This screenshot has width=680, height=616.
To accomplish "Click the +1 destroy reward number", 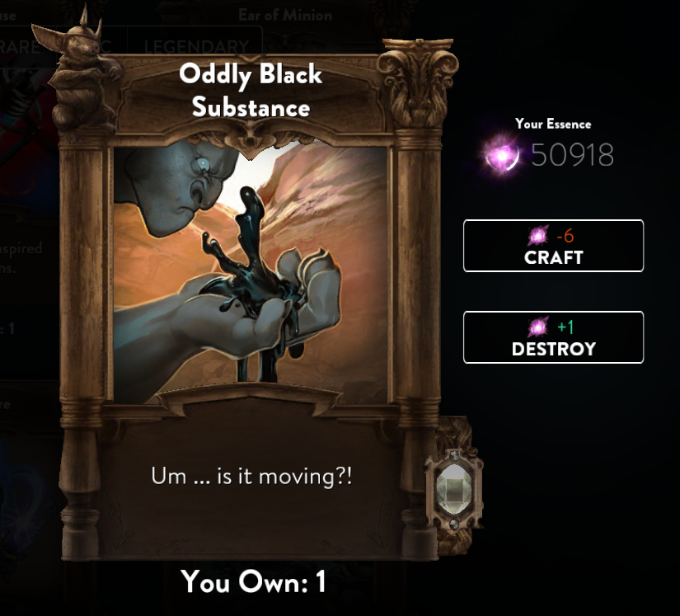I will [x=565, y=327].
